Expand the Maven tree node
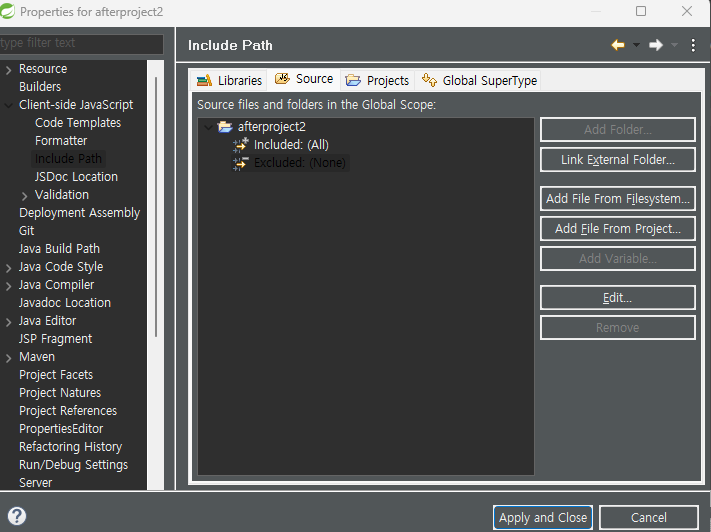 pos(8,358)
